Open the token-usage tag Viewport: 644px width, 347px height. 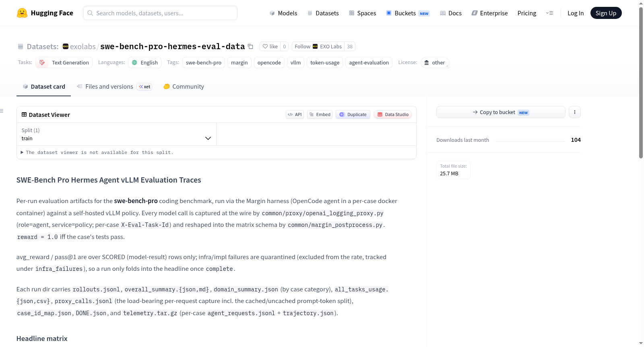[x=325, y=62]
